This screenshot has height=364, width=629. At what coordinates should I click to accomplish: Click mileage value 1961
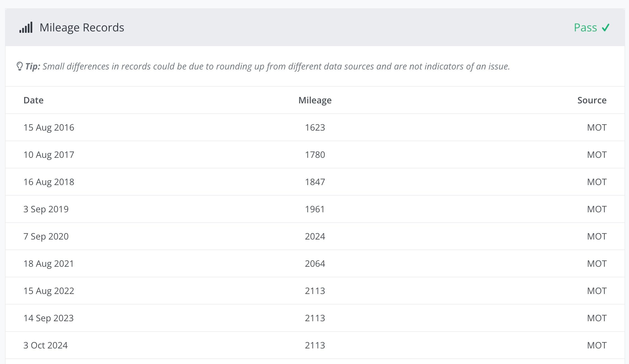(x=315, y=209)
